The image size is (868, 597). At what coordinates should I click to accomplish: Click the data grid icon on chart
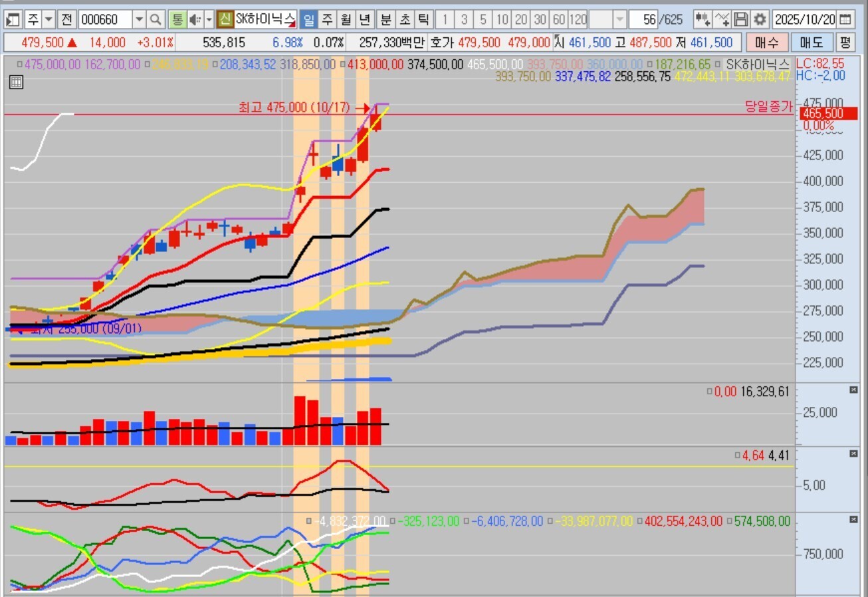pos(16,82)
